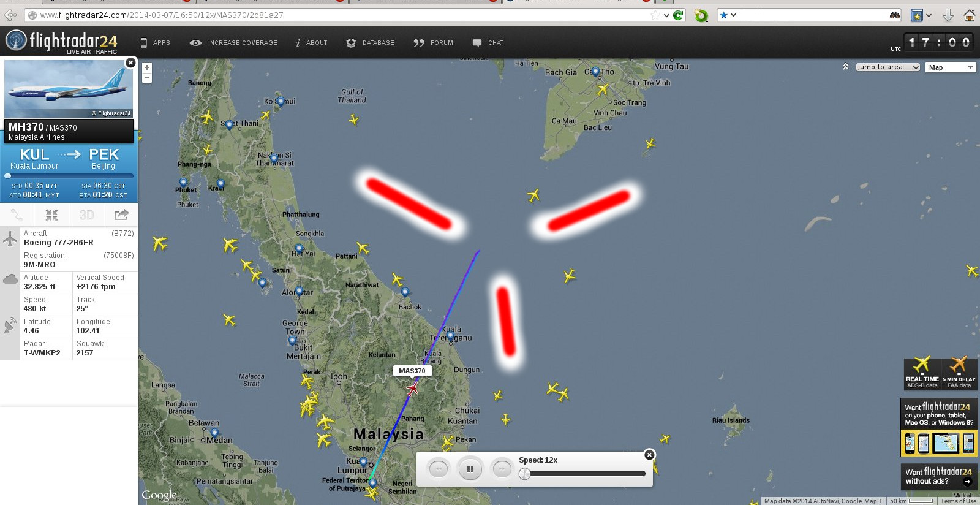Close the MH370 flight info panel
The width and height of the screenshot is (980, 505).
coord(130,63)
